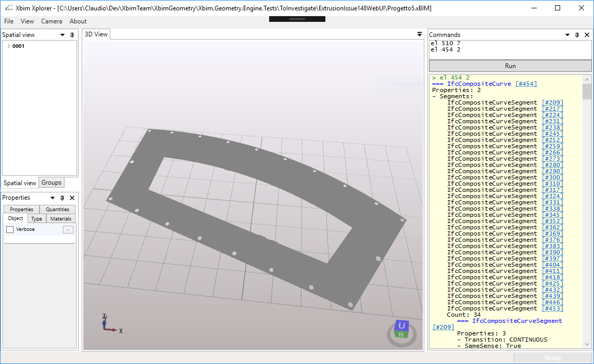The height and width of the screenshot is (364, 594).
Task: Click the Xbim Xplorer title bar icon
Action: (8, 8)
